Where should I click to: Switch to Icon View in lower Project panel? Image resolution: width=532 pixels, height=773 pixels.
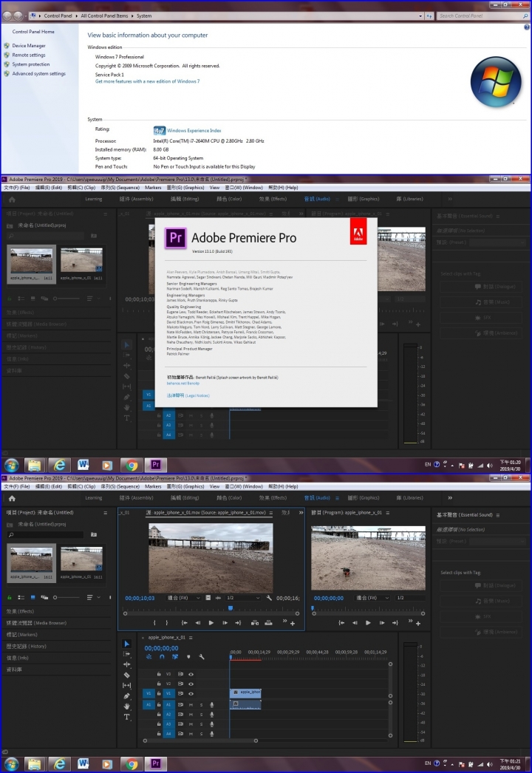[x=33, y=598]
